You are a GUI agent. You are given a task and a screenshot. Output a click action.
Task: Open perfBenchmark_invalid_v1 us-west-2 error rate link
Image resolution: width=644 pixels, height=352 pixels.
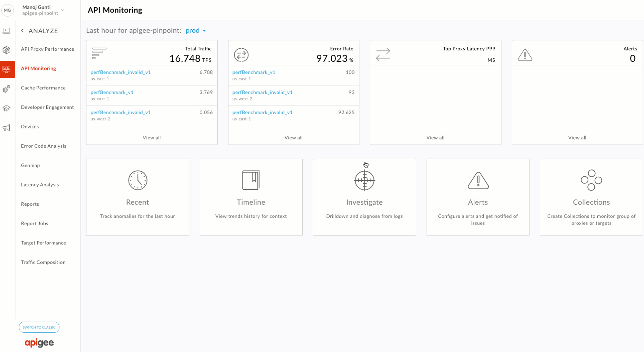click(262, 92)
